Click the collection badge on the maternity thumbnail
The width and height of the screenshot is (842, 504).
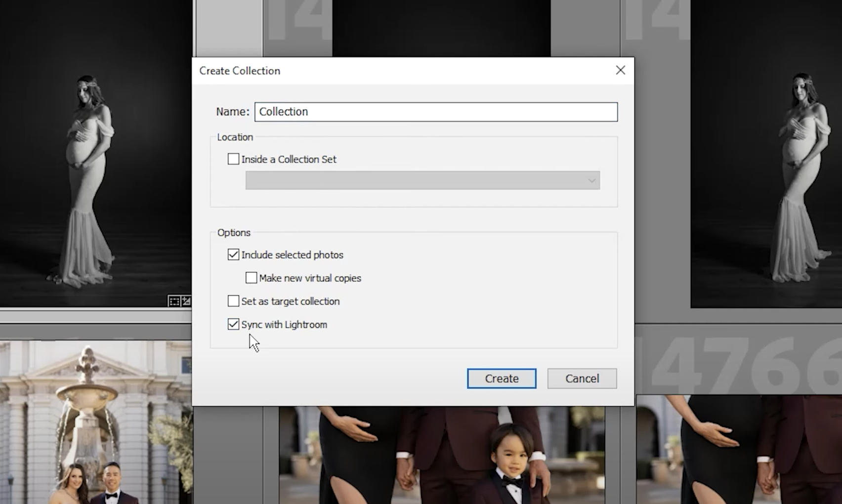[x=174, y=301]
